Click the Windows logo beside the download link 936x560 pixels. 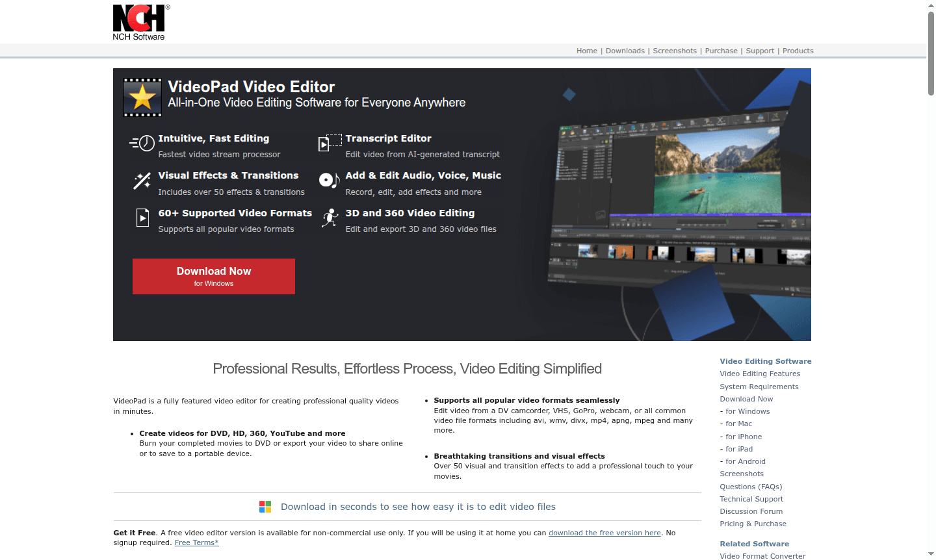coord(265,506)
